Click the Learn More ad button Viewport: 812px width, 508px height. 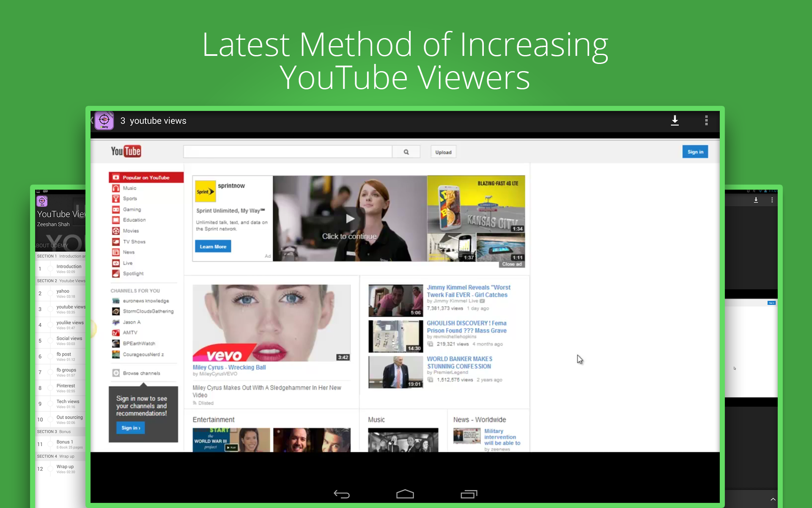click(x=213, y=246)
